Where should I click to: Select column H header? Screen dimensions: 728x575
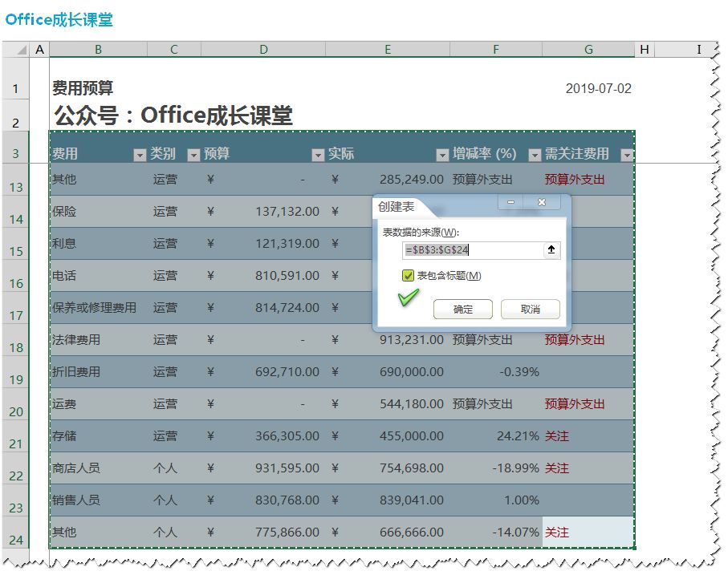(645, 49)
